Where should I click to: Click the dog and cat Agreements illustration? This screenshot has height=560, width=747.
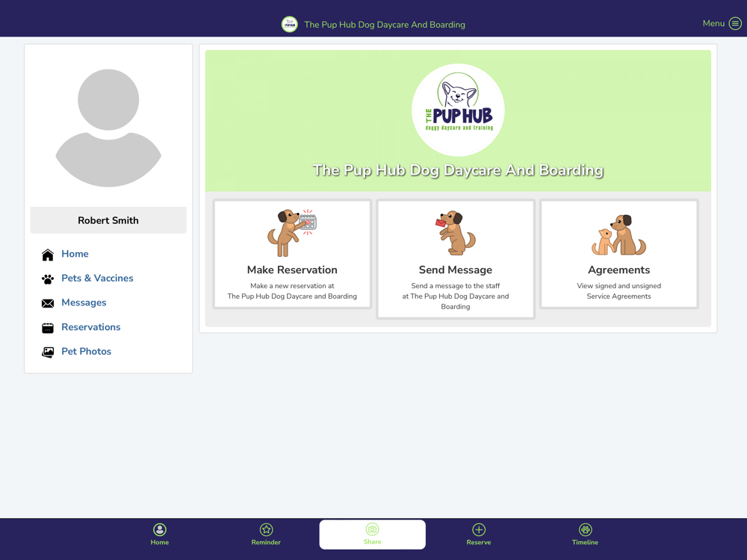619,234
